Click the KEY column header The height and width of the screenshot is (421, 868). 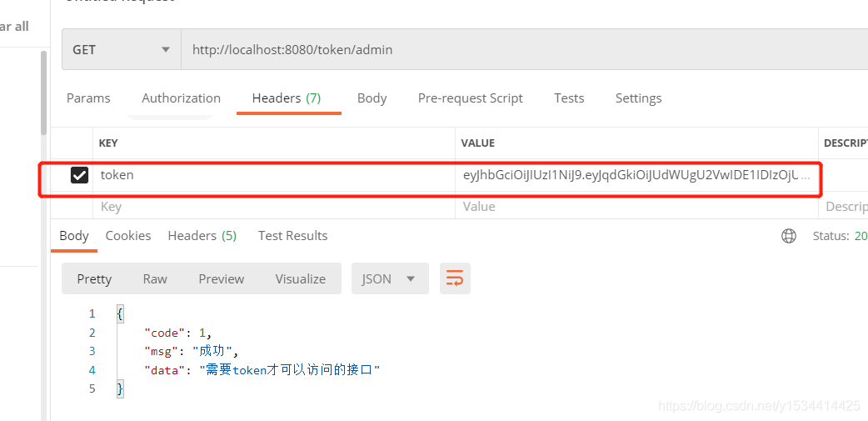tap(108, 143)
